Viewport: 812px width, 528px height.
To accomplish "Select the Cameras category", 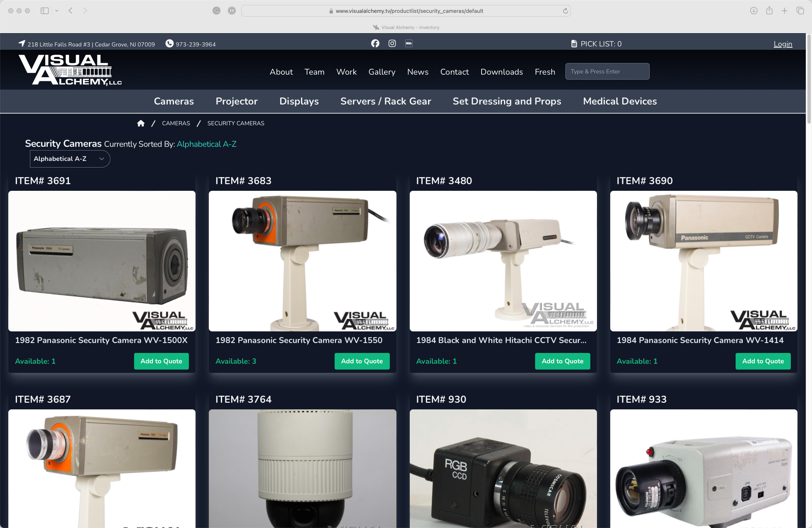I will click(x=174, y=101).
